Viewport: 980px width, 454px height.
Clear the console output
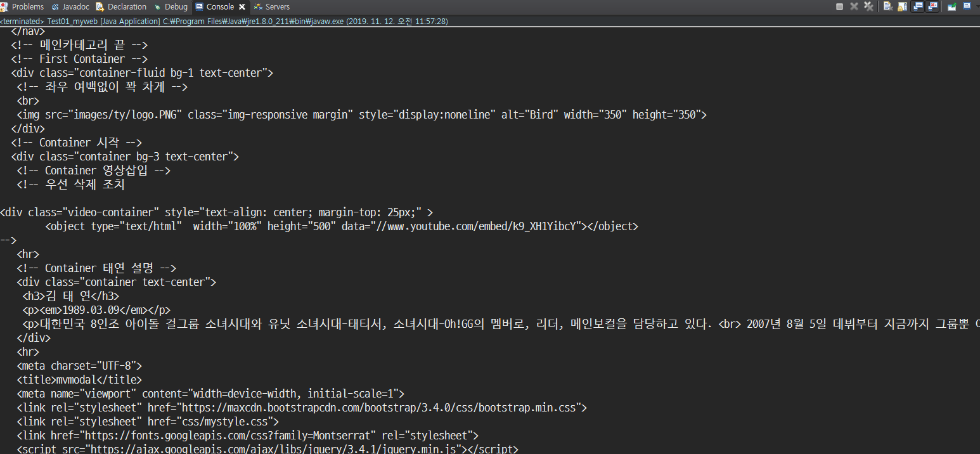tap(888, 6)
